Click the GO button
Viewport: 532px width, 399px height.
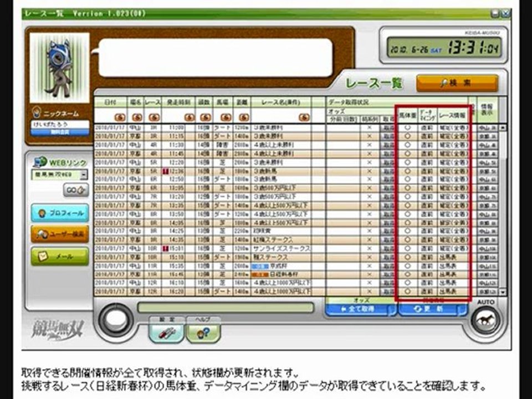click(76, 190)
